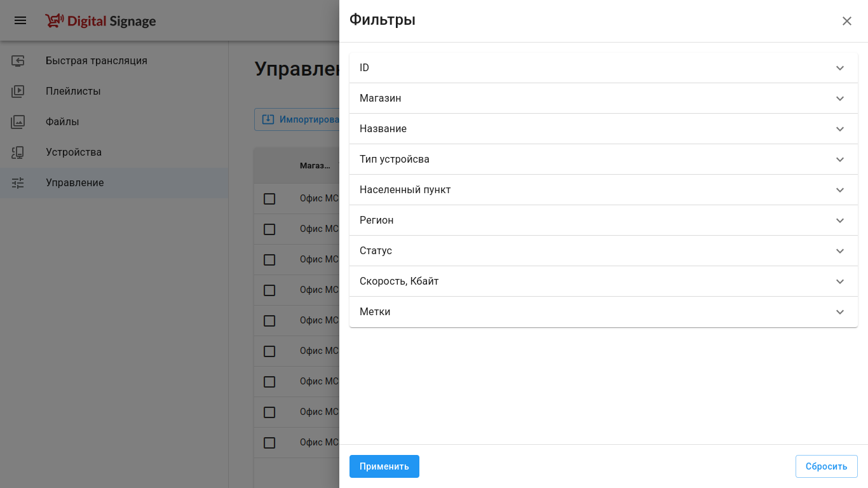Viewport: 868px width, 488px height.
Task: Click the Быстрая трансляция sidebar icon
Action: pos(18,61)
